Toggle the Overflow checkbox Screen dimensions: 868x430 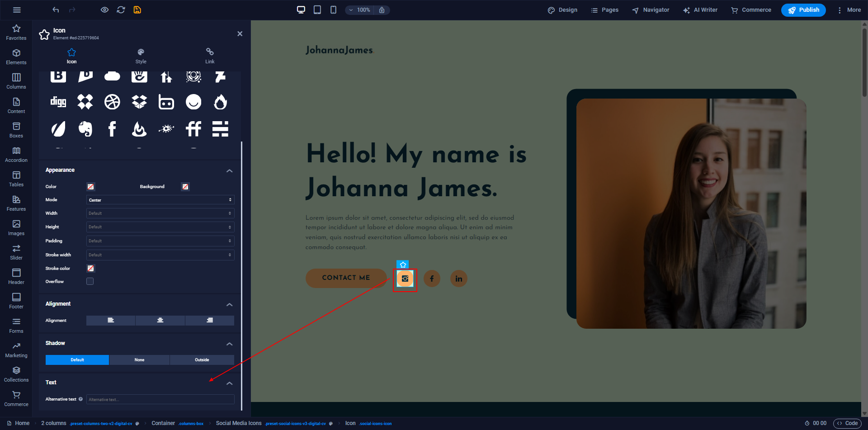(90, 282)
